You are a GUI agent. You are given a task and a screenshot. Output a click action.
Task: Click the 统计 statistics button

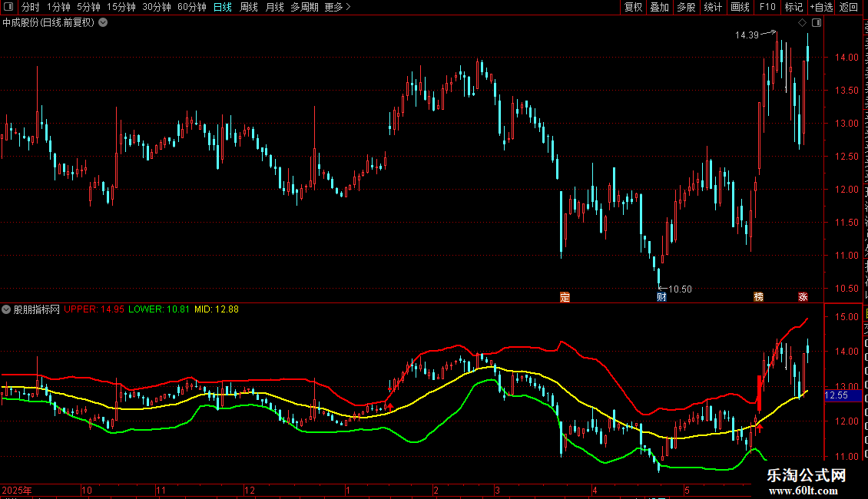click(713, 7)
